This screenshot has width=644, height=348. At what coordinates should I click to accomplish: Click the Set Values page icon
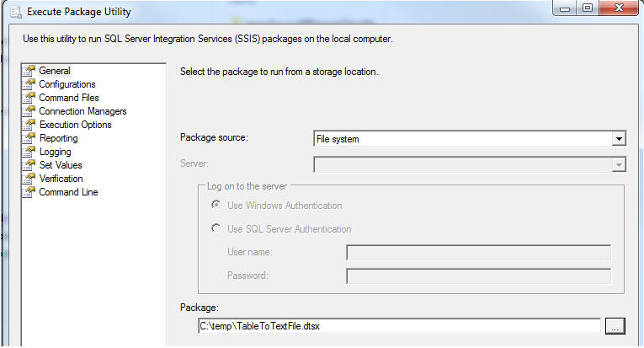click(29, 165)
